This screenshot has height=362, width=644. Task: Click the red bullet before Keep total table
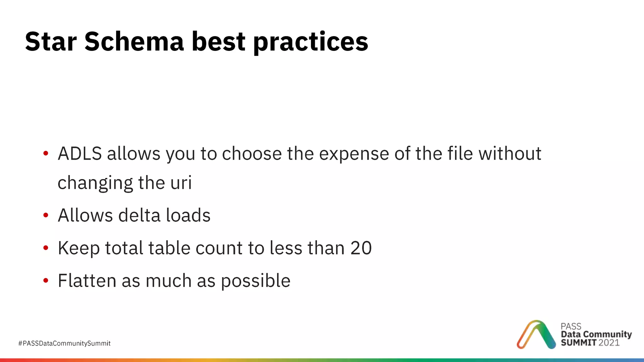click(46, 248)
